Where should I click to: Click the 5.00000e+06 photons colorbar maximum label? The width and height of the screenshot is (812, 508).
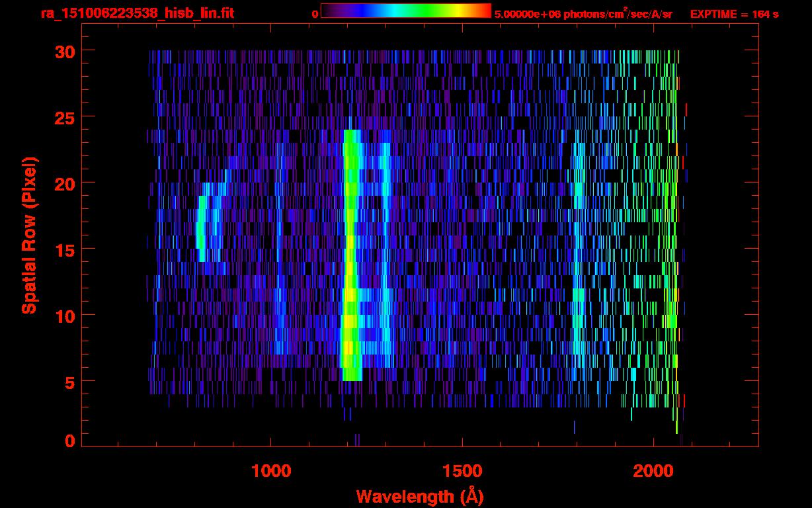pyautogui.click(x=583, y=14)
